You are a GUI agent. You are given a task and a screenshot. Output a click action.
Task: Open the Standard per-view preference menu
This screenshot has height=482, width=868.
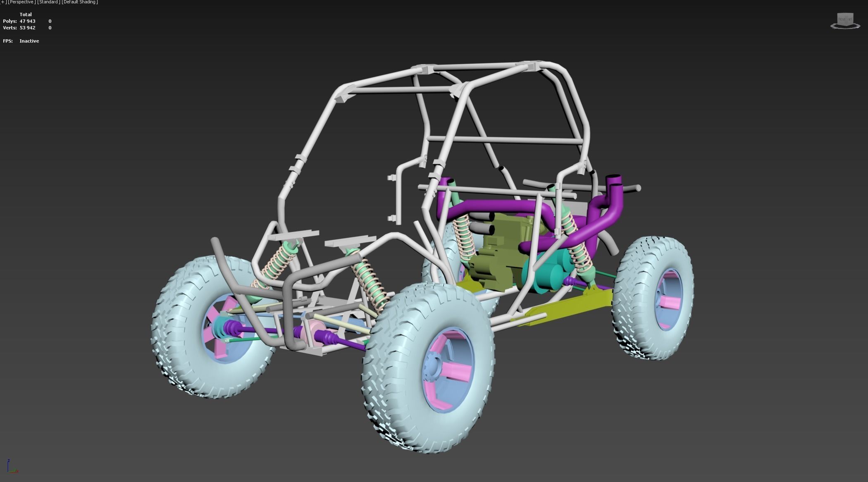tap(48, 2)
